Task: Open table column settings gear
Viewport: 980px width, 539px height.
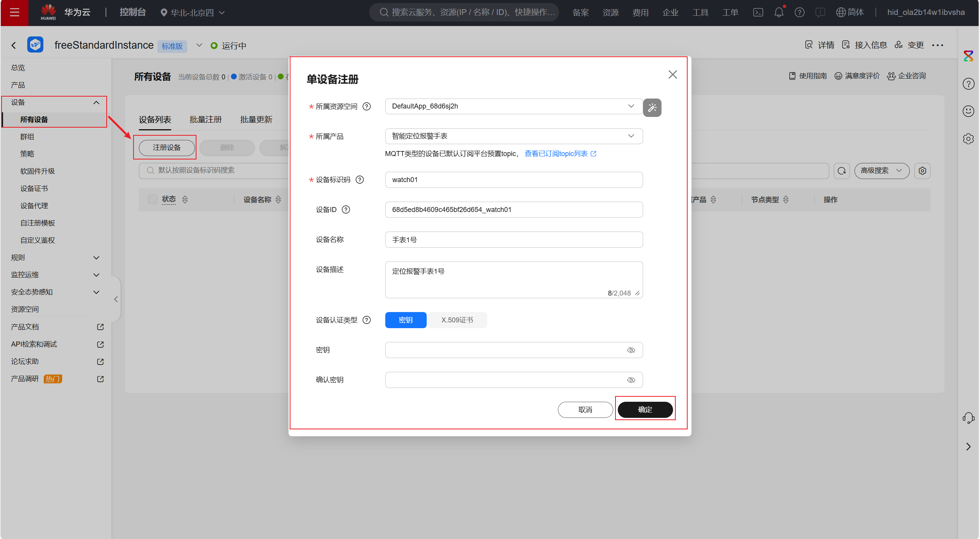Action: tap(922, 171)
